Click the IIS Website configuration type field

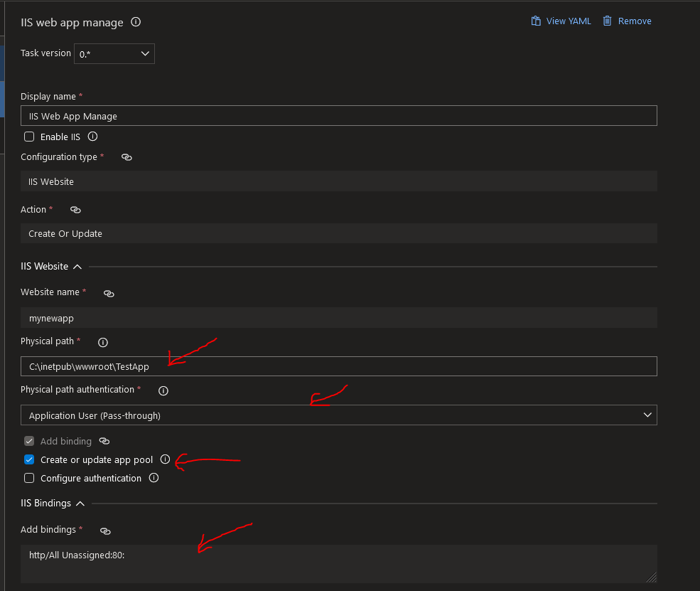(x=339, y=181)
